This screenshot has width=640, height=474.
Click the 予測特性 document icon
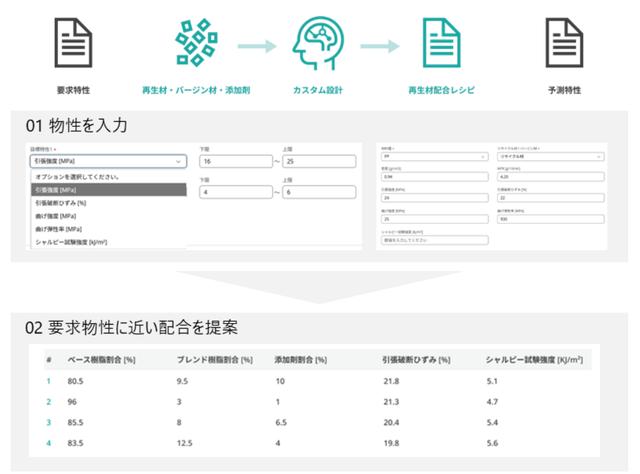[x=563, y=44]
